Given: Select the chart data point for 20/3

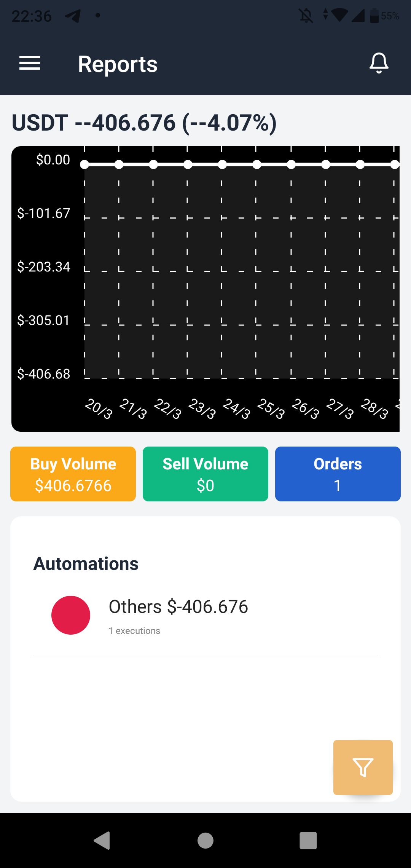Looking at the screenshot, I should tap(84, 164).
